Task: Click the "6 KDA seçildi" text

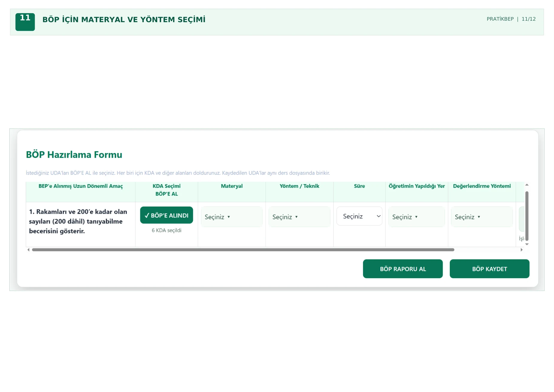Action: coord(166,230)
